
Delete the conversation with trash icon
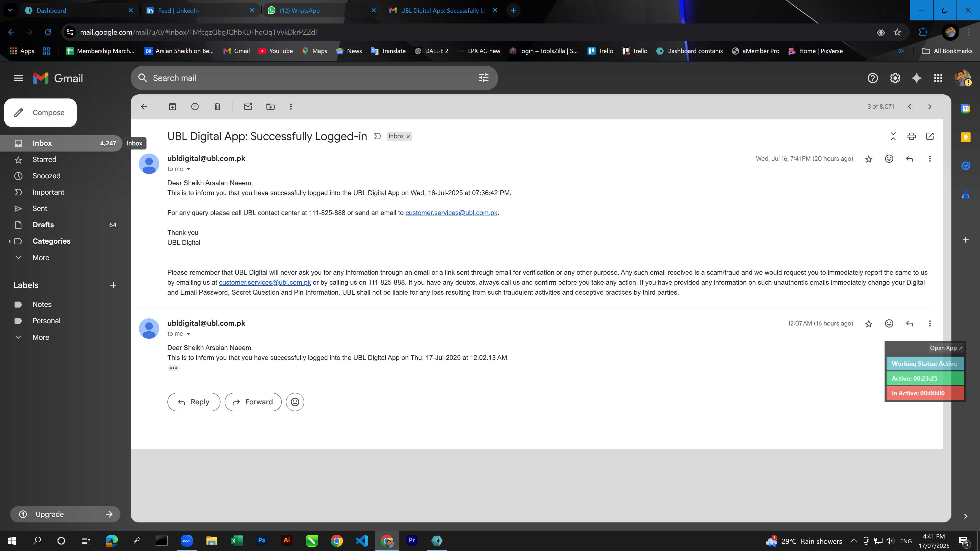217,107
